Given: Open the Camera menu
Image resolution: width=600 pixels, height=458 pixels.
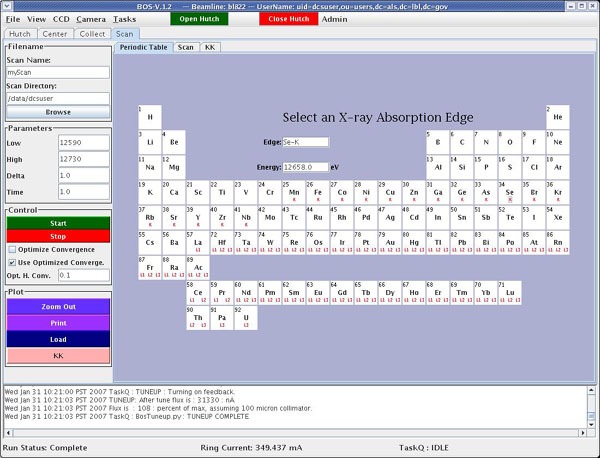Looking at the screenshot, I should coord(90,19).
